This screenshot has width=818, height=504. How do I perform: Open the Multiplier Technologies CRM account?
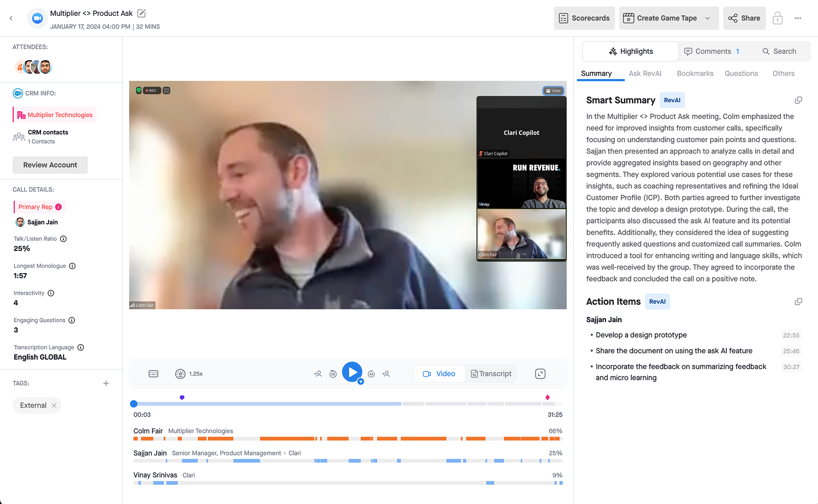[55, 114]
